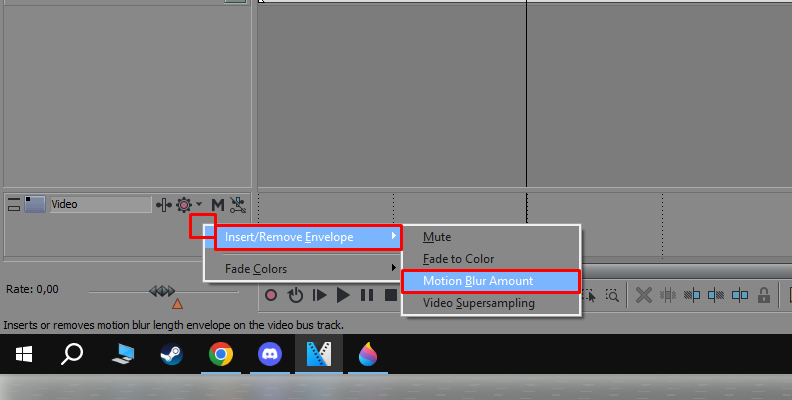The image size is (792, 400).
Task: Toggle the bypass envelope scissors icon on bus track
Action: 238,205
